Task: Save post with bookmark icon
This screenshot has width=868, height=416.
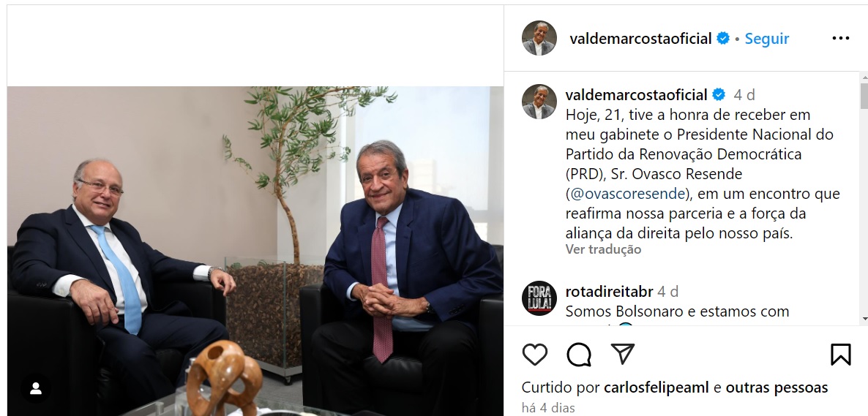Action: pos(840,355)
